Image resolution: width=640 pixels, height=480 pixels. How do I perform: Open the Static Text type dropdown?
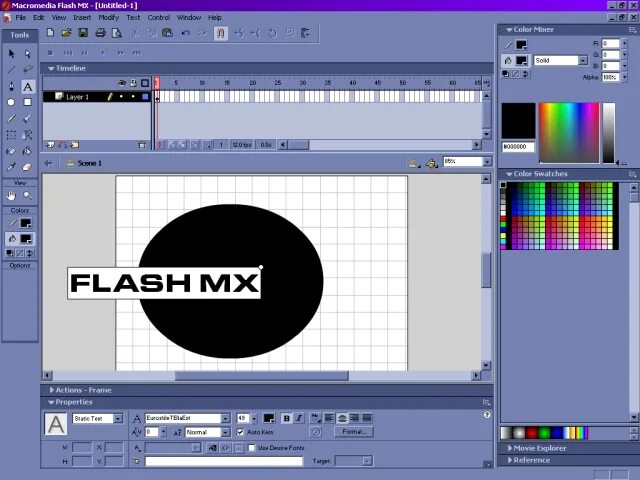coord(118,418)
